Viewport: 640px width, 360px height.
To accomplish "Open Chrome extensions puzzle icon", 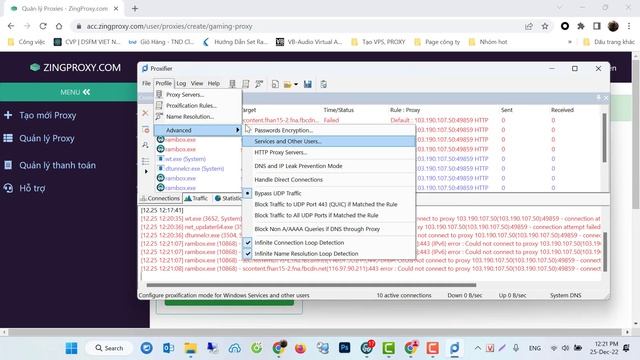I will click(581, 26).
